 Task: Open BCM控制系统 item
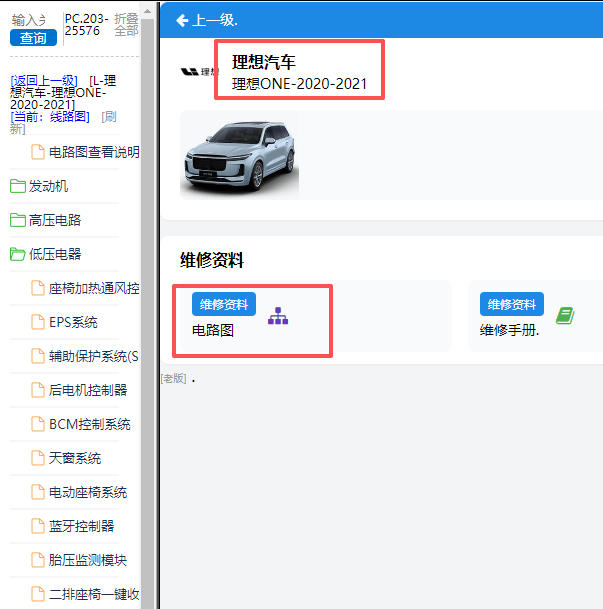[89, 424]
